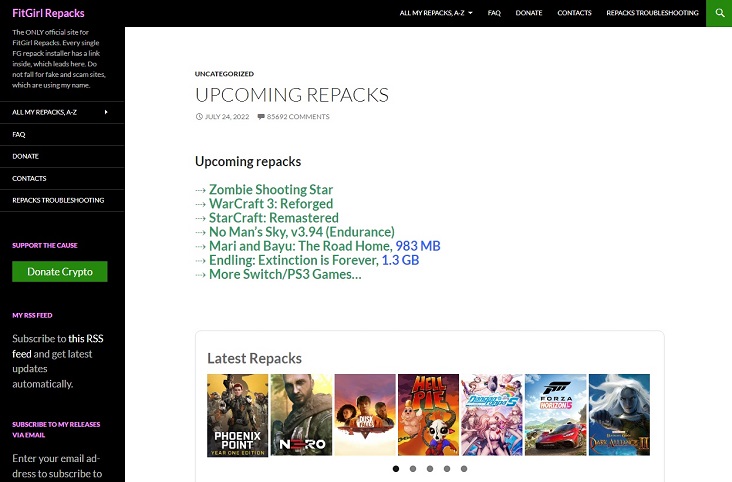This screenshot has height=482, width=732.
Task: Click 'WarCraft 3: Reforged' list entry
Action: [x=271, y=204]
